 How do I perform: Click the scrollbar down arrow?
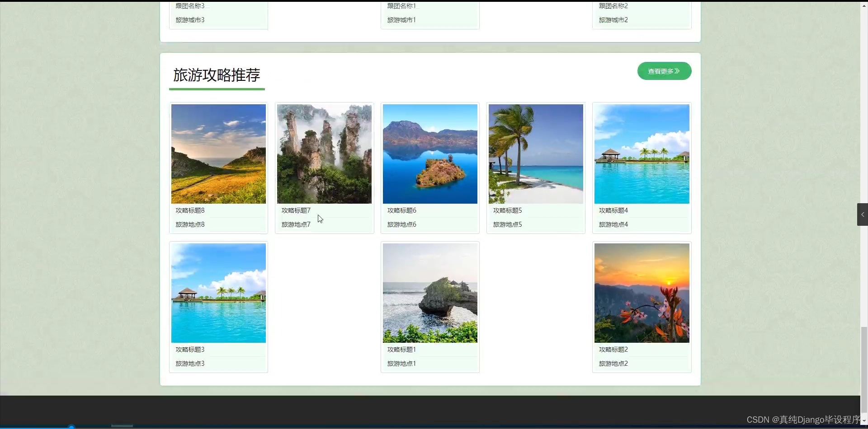864,421
